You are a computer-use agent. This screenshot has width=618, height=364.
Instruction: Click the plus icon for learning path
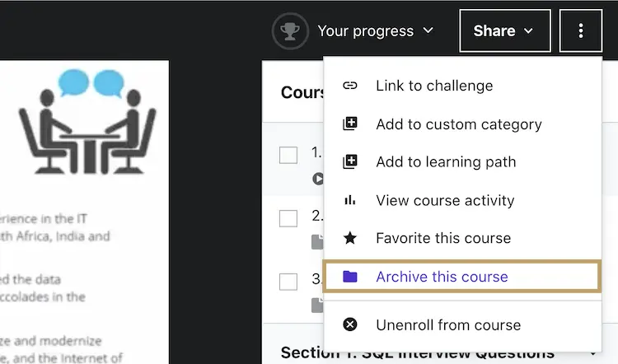[350, 162]
